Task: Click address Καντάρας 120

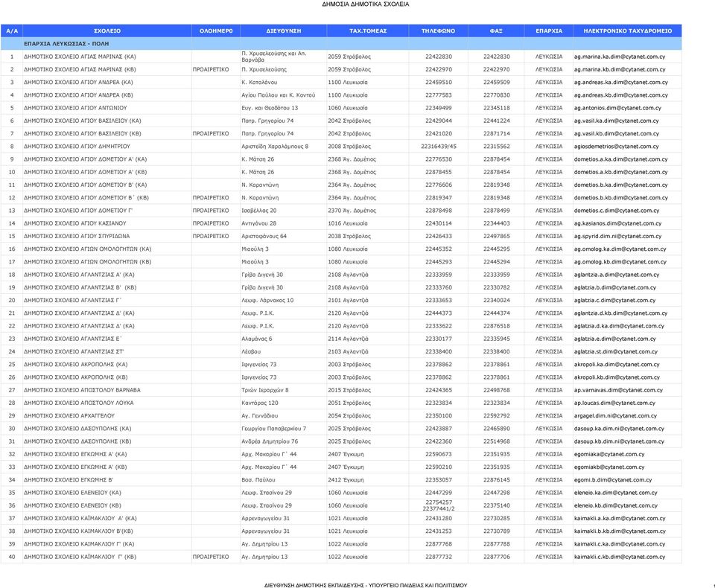Action: pyautogui.click(x=260, y=403)
